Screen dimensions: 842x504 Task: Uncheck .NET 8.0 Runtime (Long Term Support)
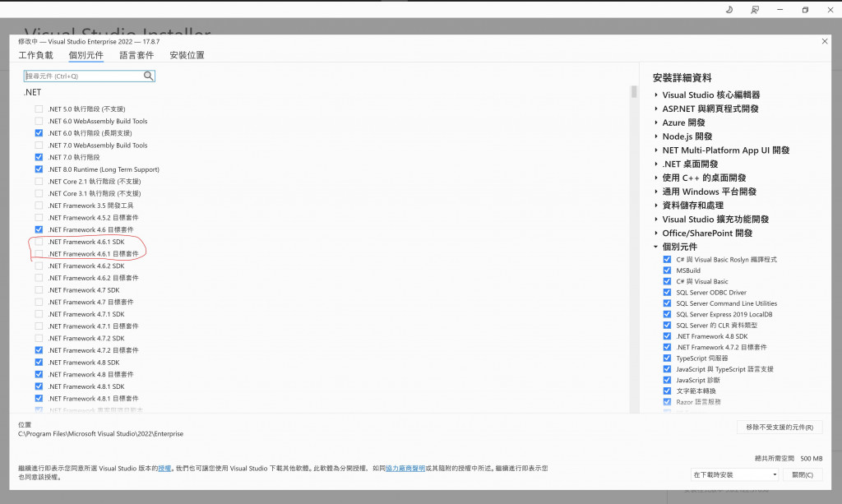point(39,169)
